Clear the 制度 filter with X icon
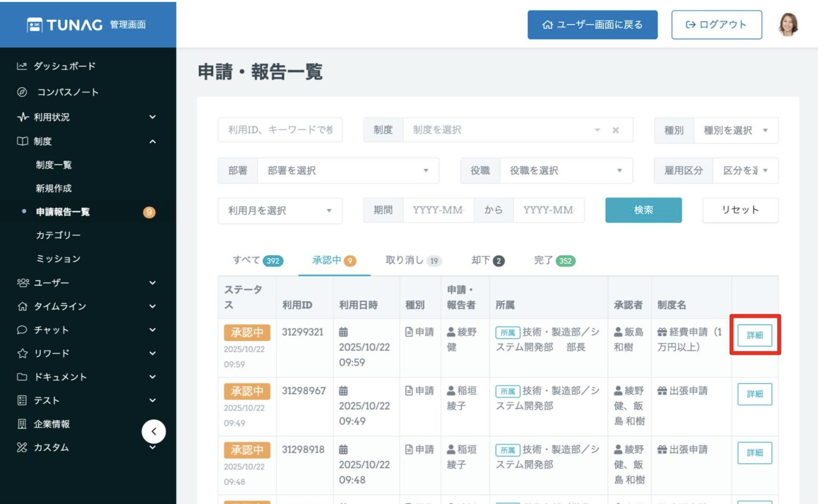Viewport: 818px width, 504px height. click(x=615, y=130)
